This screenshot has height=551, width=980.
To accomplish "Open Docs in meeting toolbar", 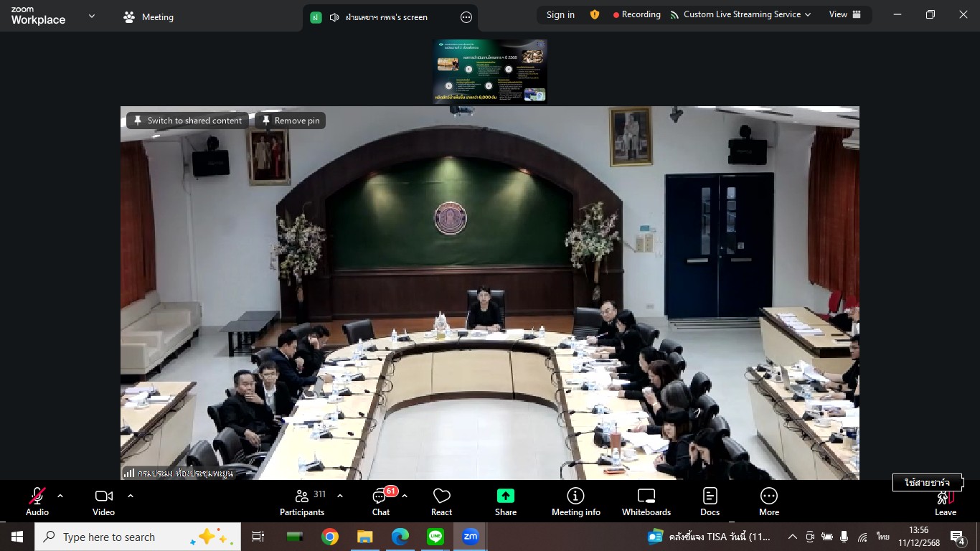I will pos(710,501).
